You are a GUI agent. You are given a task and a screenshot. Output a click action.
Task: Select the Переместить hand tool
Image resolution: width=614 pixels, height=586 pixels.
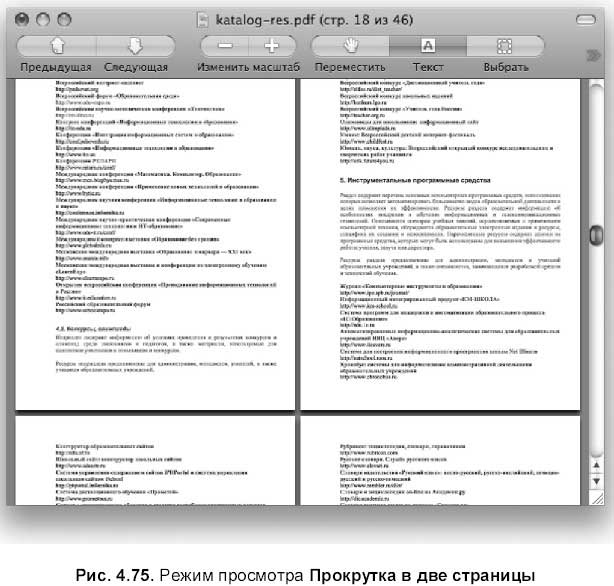point(350,46)
